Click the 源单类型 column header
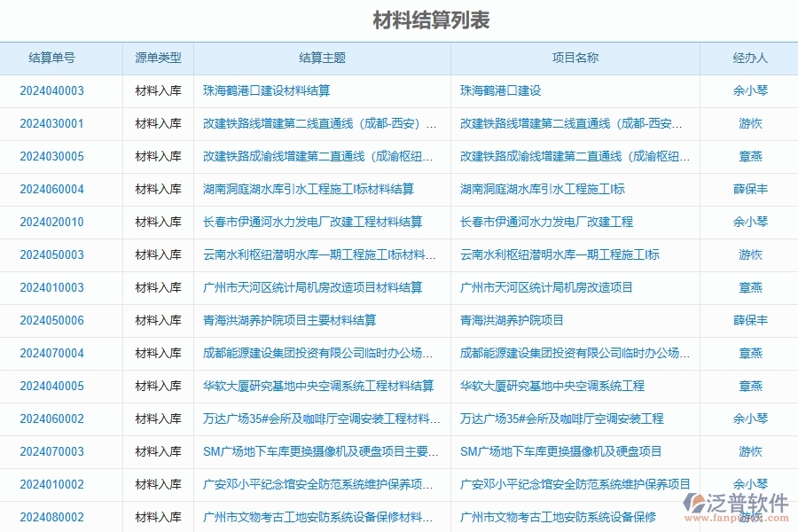Viewport: 798px width, 532px height. coord(156,58)
